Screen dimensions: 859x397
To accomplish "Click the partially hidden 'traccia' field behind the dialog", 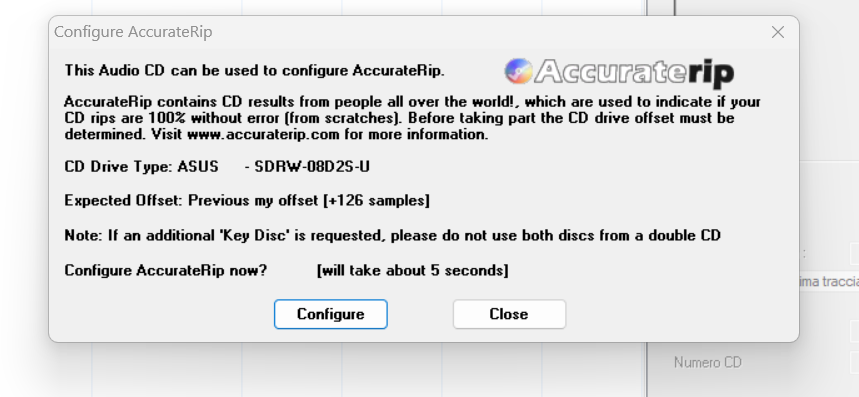I will [829, 281].
